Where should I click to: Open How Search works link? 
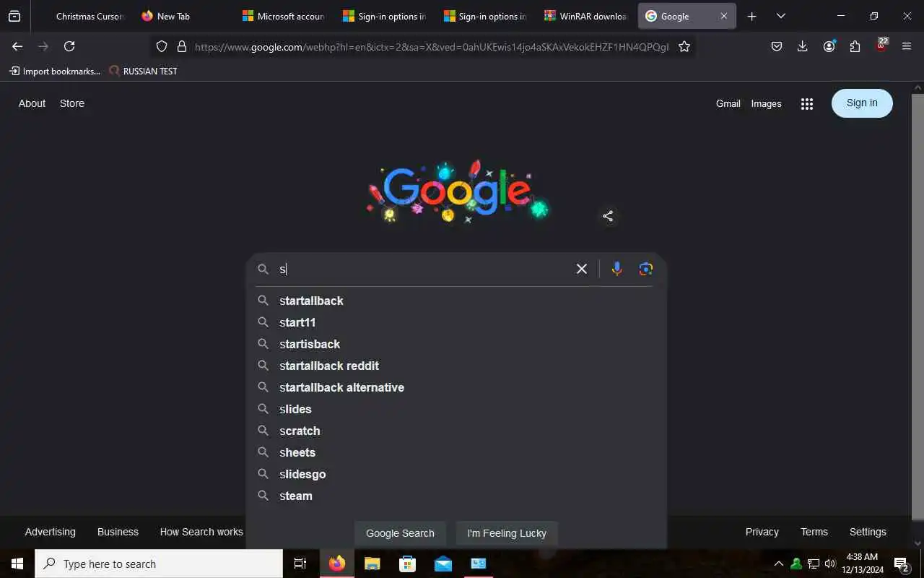coord(201,532)
